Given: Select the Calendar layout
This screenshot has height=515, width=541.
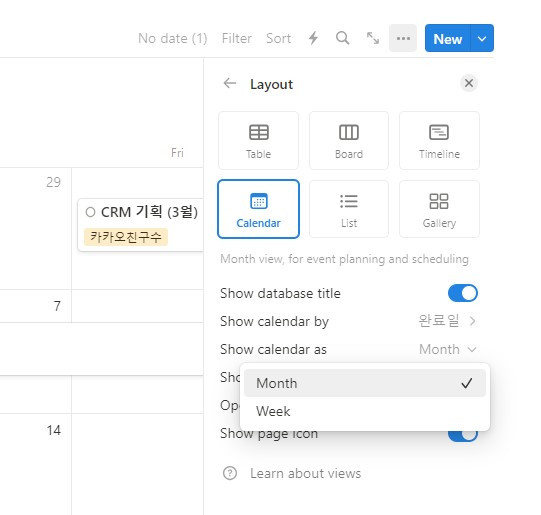Looking at the screenshot, I should (x=258, y=209).
